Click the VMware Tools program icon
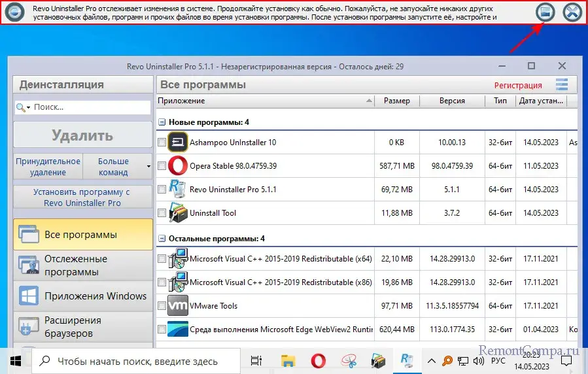Viewport: 588px width, 374px height. pyautogui.click(x=178, y=306)
